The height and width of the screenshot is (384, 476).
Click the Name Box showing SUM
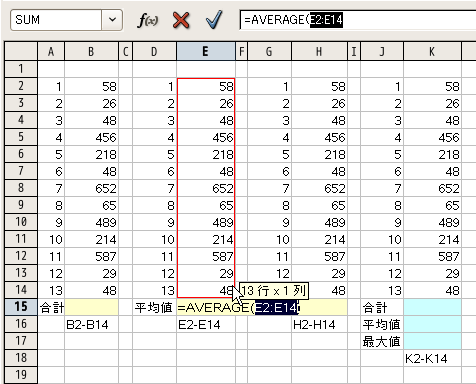(56, 20)
